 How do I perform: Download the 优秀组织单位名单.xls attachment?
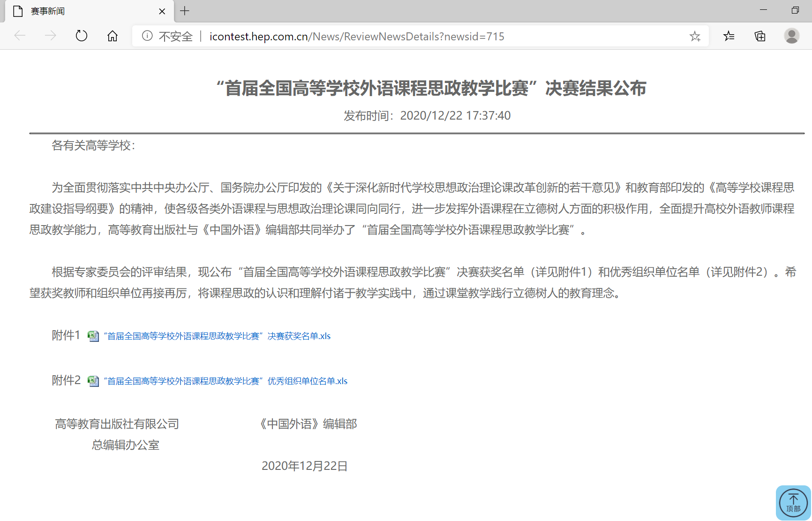pyautogui.click(x=226, y=381)
